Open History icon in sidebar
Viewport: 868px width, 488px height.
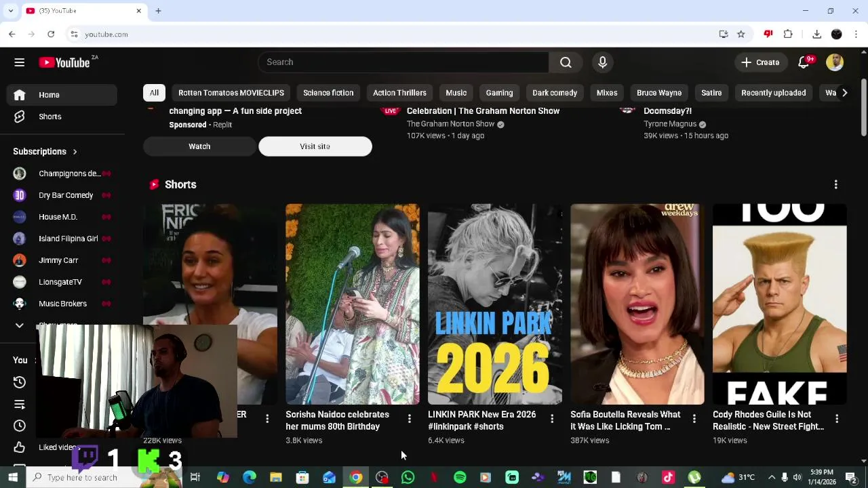click(19, 382)
